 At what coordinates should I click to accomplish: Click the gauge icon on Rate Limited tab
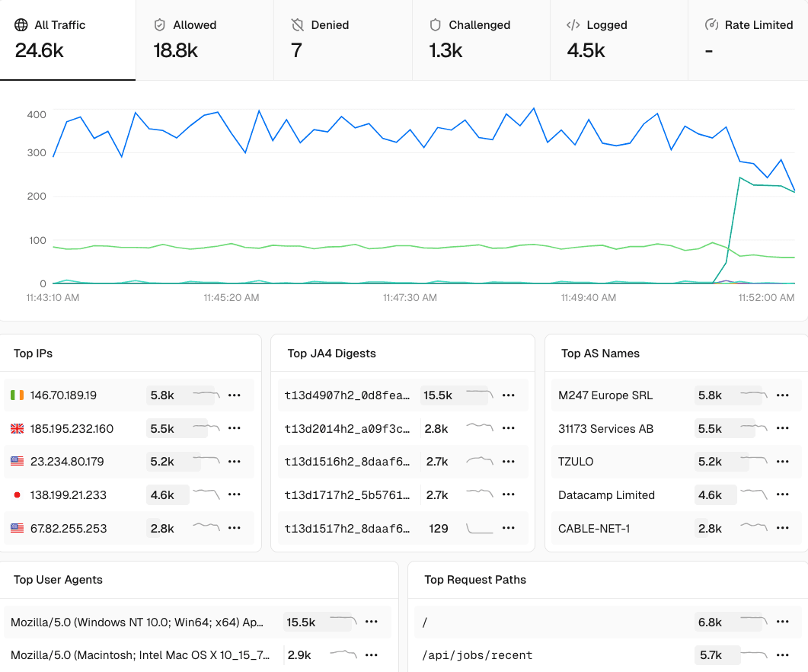711,24
